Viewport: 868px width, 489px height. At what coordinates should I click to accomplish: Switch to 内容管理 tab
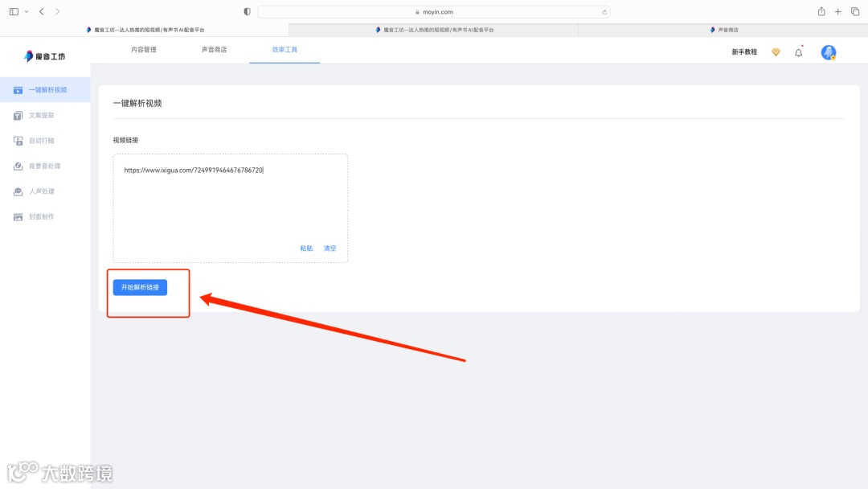[143, 50]
